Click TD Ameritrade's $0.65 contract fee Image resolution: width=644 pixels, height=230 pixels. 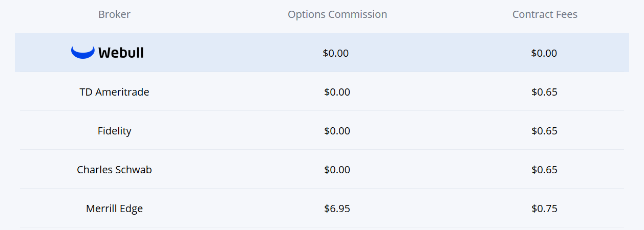tap(545, 92)
